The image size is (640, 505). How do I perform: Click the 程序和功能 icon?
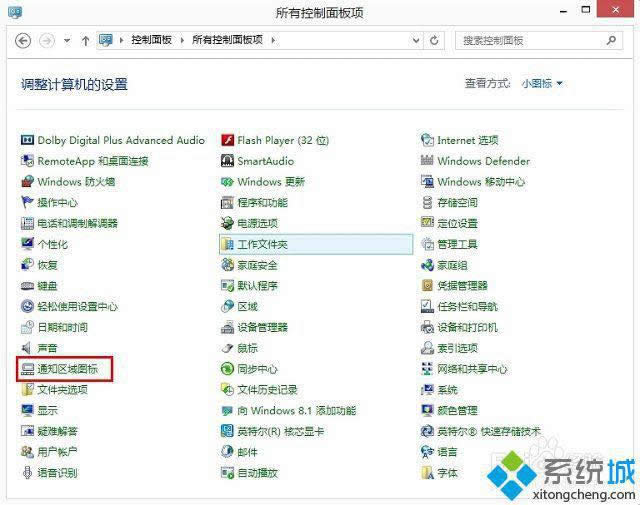[227, 203]
